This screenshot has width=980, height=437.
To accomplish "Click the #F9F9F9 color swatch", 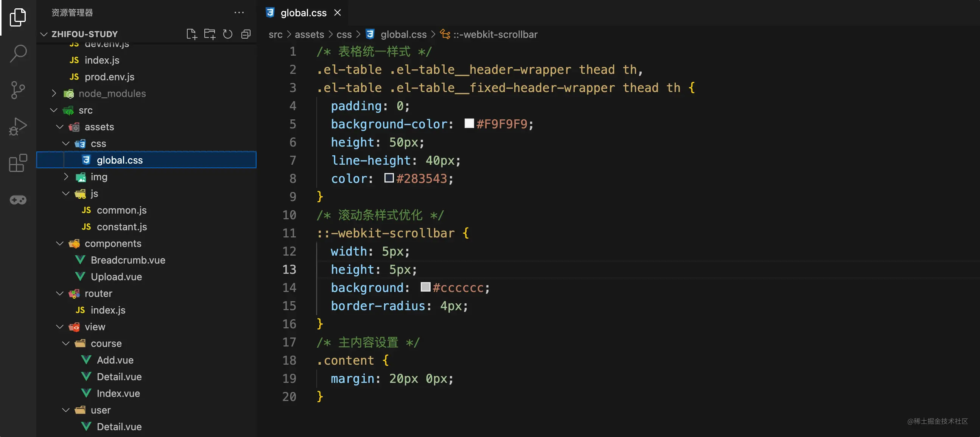I will 469,123.
